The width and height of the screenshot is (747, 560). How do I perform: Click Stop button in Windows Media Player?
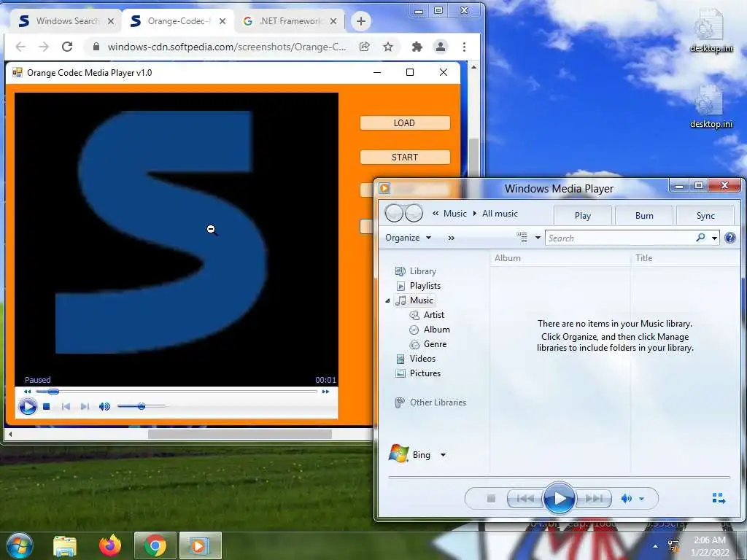[491, 499]
